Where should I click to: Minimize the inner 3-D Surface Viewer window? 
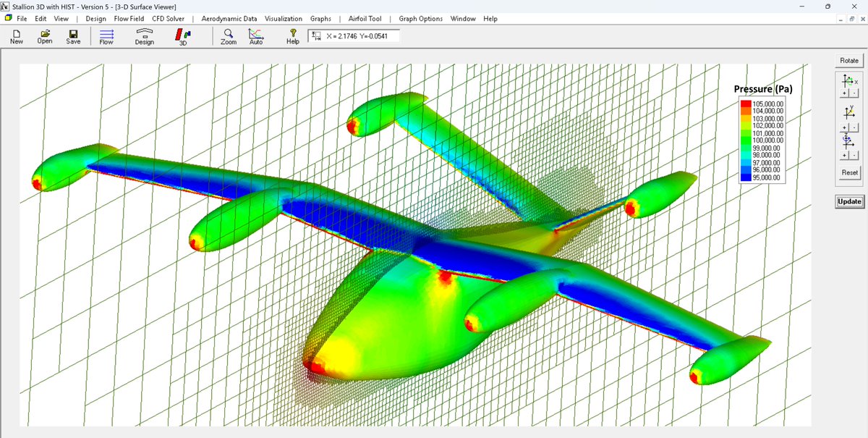(841, 19)
